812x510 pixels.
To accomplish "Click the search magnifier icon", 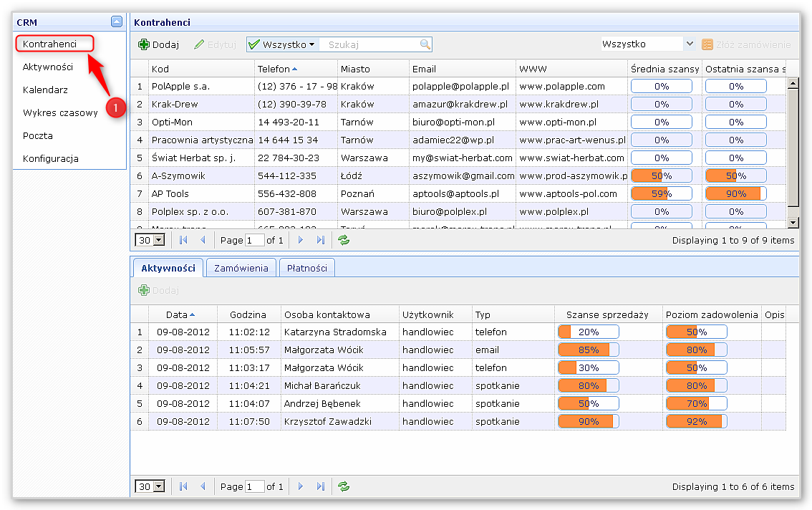I will (x=425, y=44).
